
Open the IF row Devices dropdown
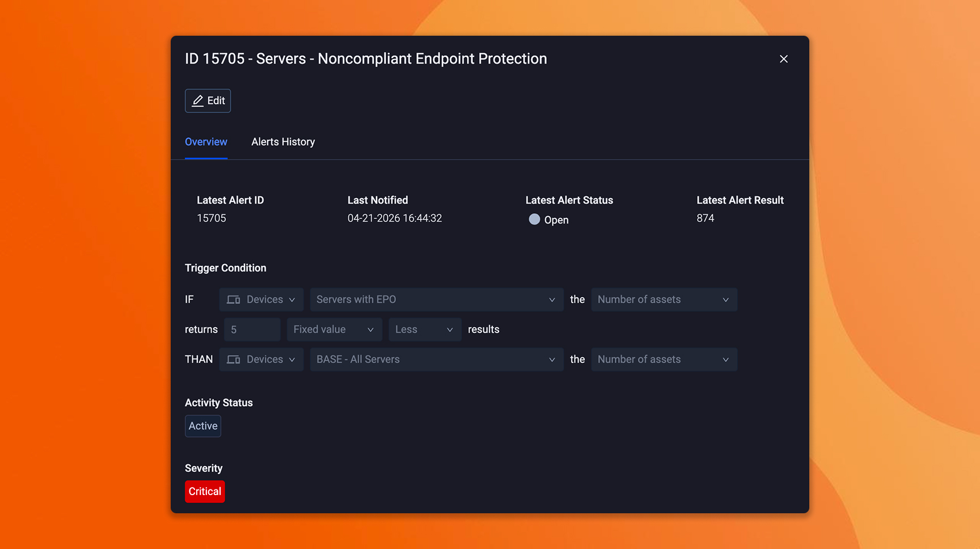coord(261,299)
